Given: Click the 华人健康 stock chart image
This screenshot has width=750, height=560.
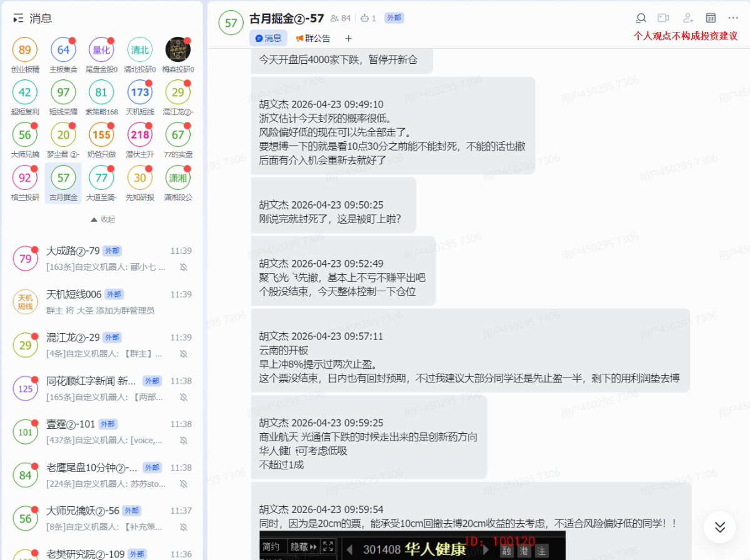Looking at the screenshot, I should click(x=412, y=546).
